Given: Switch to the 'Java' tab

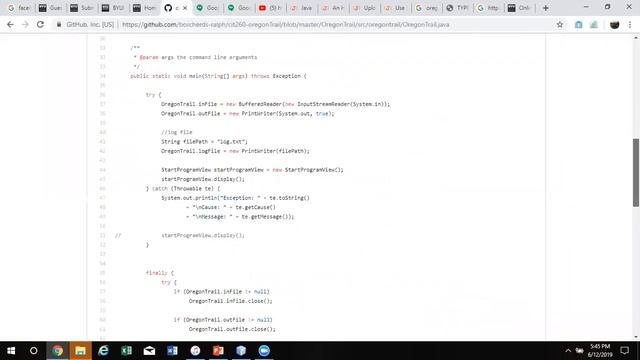Looking at the screenshot, I should (302, 8).
